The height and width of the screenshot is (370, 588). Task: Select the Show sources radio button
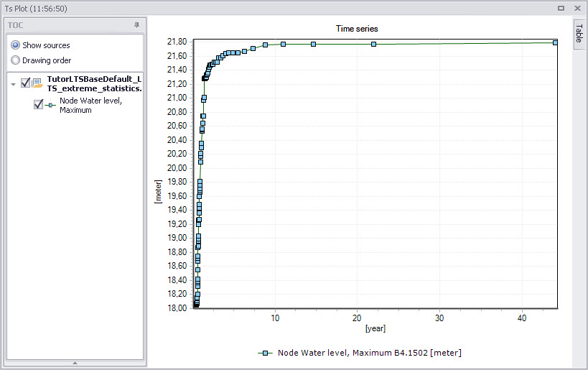15,45
